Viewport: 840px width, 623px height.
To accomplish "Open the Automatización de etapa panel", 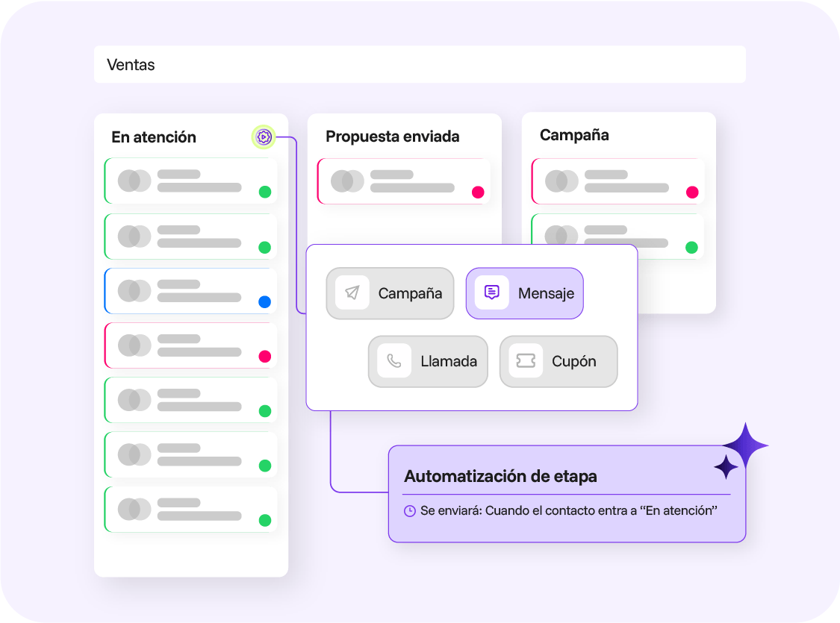I will coord(566,493).
